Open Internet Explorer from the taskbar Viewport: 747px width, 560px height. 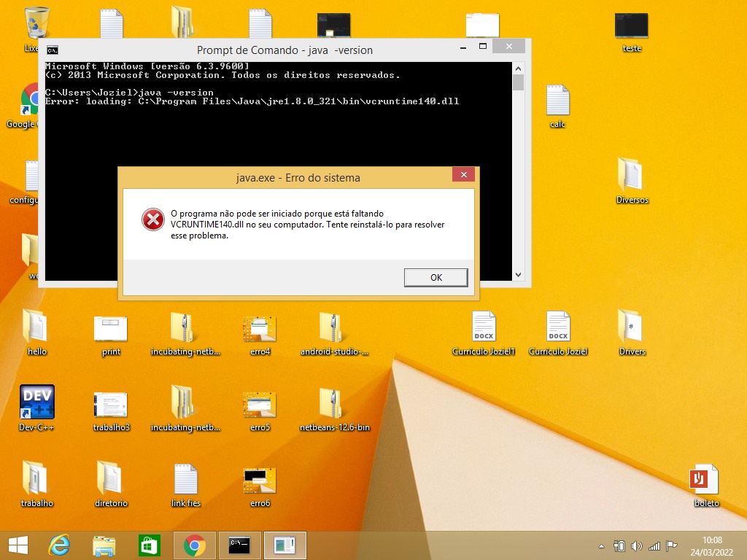[60, 545]
